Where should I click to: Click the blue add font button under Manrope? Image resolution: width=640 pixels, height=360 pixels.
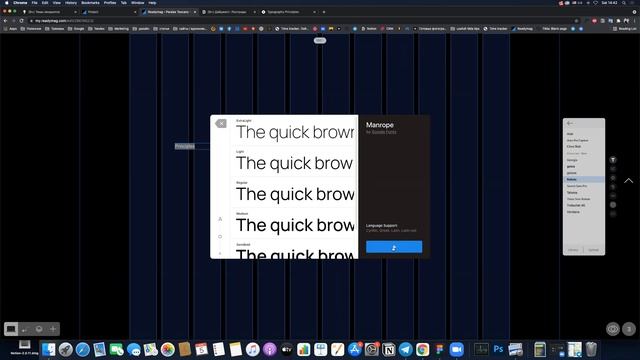coord(394,247)
